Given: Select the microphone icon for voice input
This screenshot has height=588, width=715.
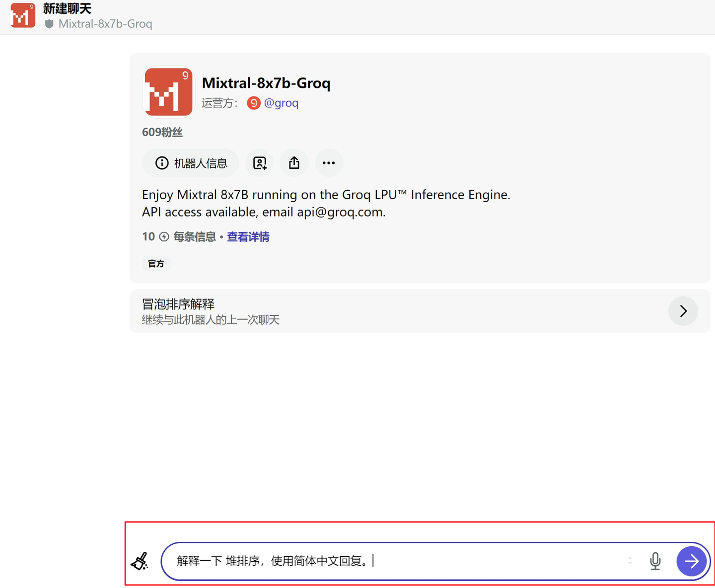Looking at the screenshot, I should (655, 561).
